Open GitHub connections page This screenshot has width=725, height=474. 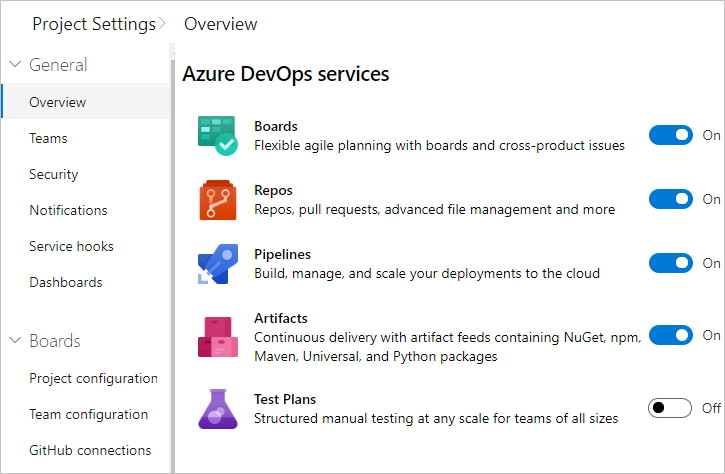(90, 450)
